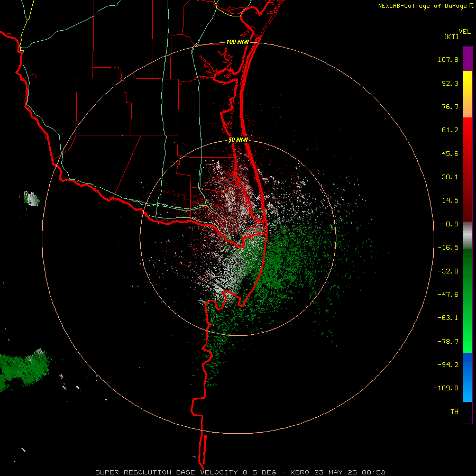Click the TH legend label

[454, 412]
